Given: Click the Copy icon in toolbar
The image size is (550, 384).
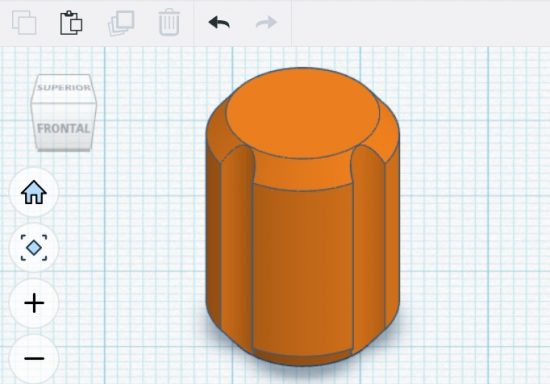Looking at the screenshot, I should click(x=24, y=23).
